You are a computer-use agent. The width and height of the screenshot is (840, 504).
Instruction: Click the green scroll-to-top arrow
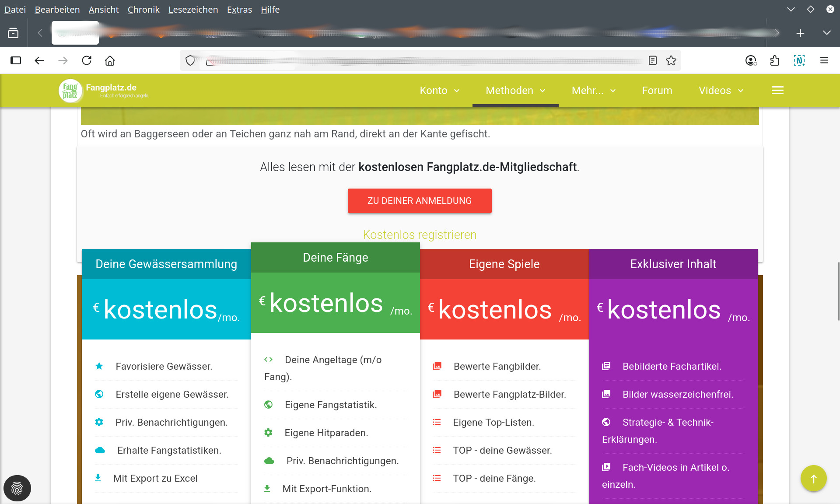(813, 479)
